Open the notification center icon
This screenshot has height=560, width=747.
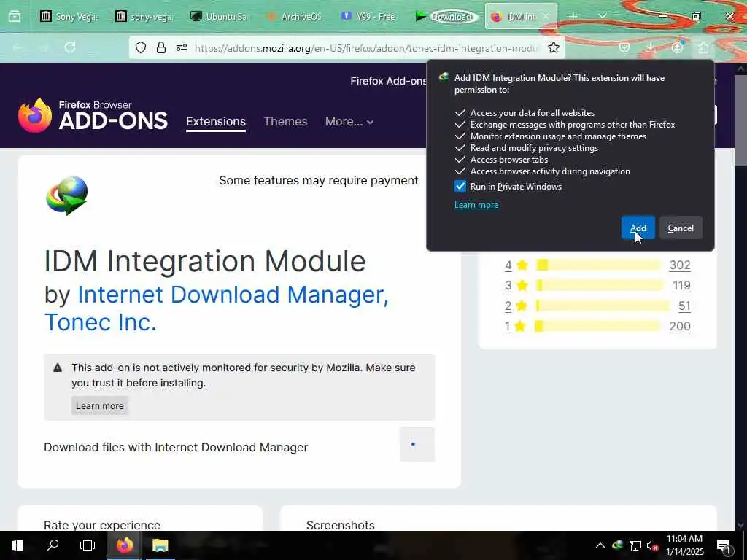pos(724,545)
